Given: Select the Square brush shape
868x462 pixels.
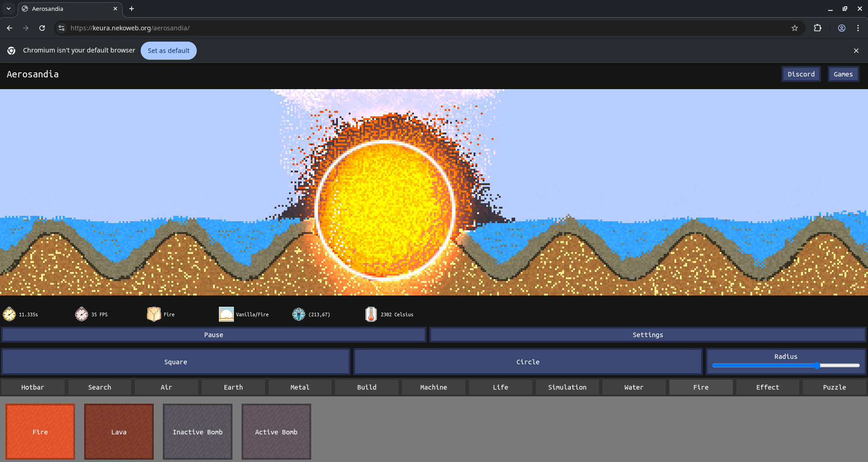Looking at the screenshot, I should point(175,362).
